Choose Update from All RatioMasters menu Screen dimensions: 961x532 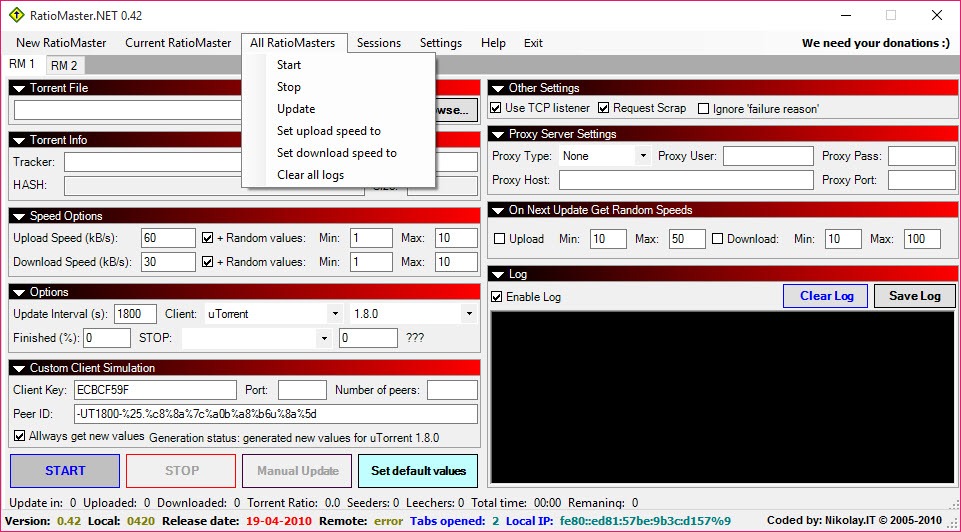(338, 109)
